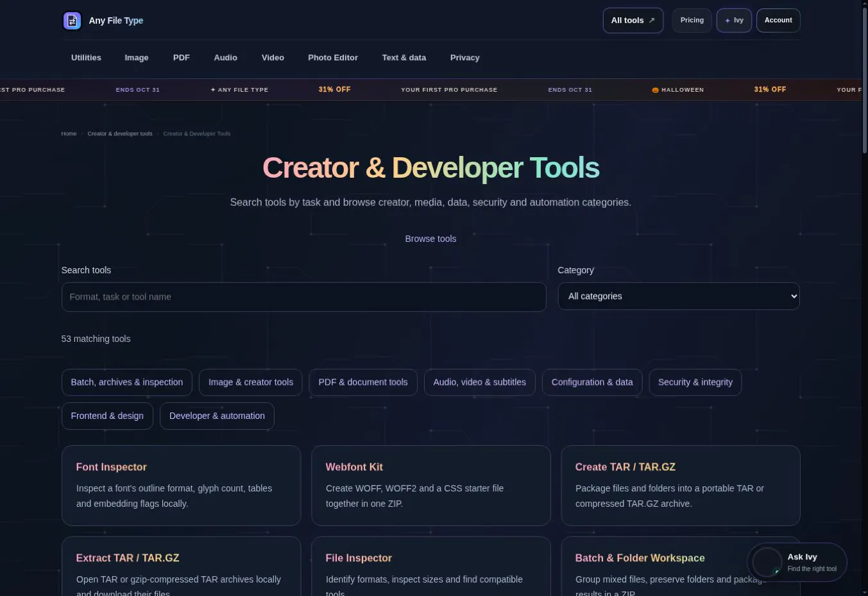Viewport: 868px width, 596px height.
Task: Filter by Image & creator tools
Action: point(251,382)
